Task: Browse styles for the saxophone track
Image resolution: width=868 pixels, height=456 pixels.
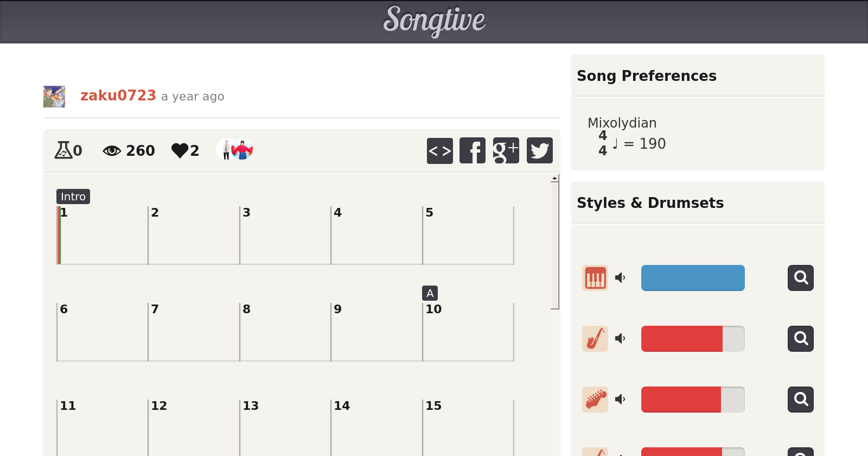Action: tap(800, 339)
